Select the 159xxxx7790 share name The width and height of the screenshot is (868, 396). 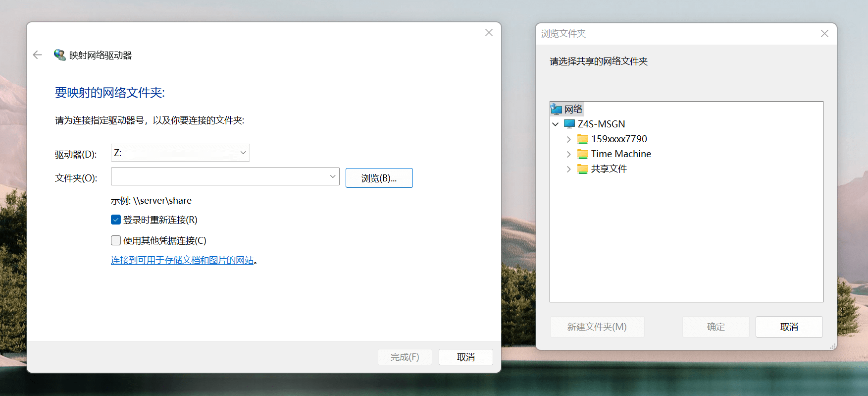point(619,139)
